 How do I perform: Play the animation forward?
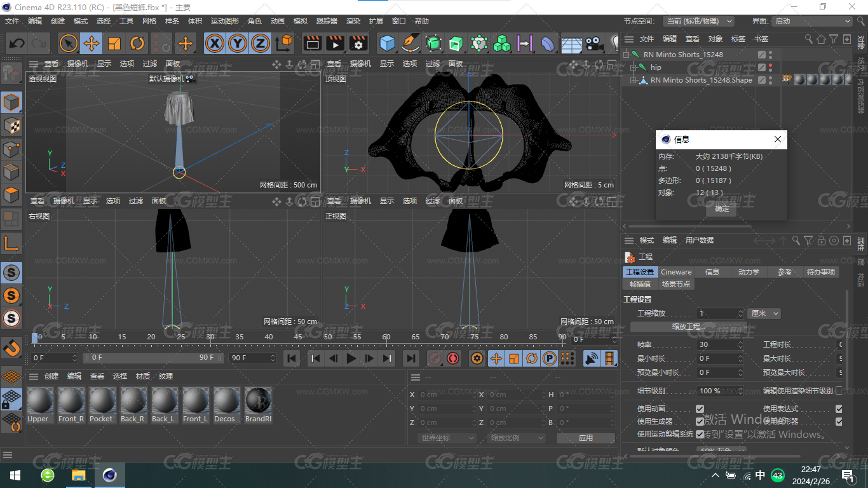coord(351,358)
